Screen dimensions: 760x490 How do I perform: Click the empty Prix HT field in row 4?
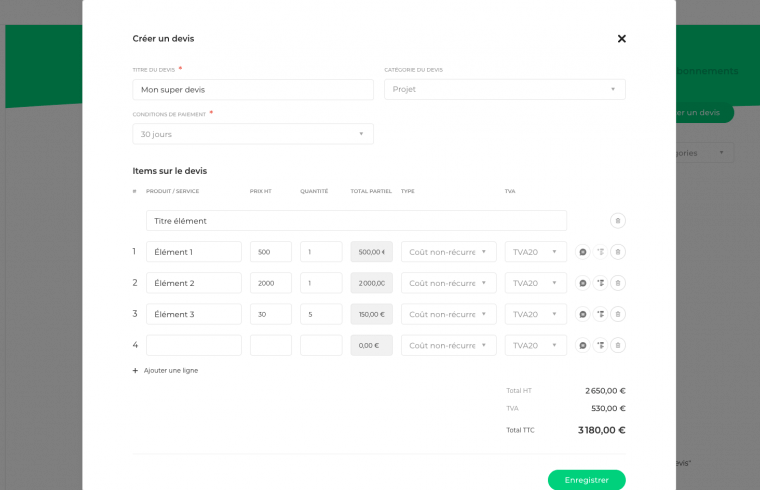pyautogui.click(x=271, y=346)
